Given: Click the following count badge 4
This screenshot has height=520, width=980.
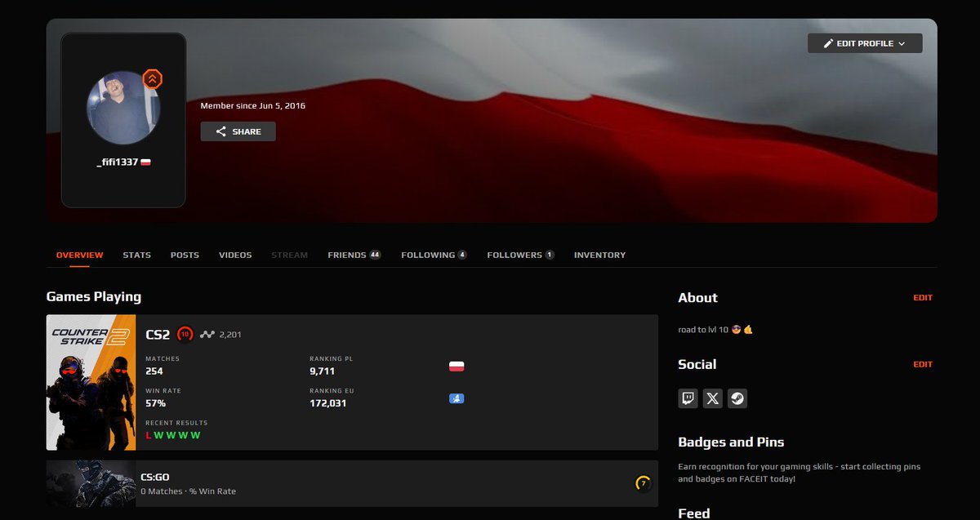Looking at the screenshot, I should click(462, 255).
